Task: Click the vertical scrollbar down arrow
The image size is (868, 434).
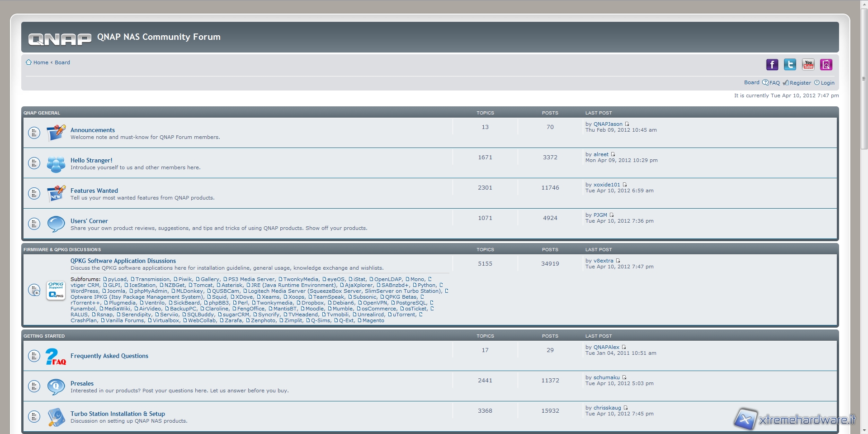Action: pos(864,430)
